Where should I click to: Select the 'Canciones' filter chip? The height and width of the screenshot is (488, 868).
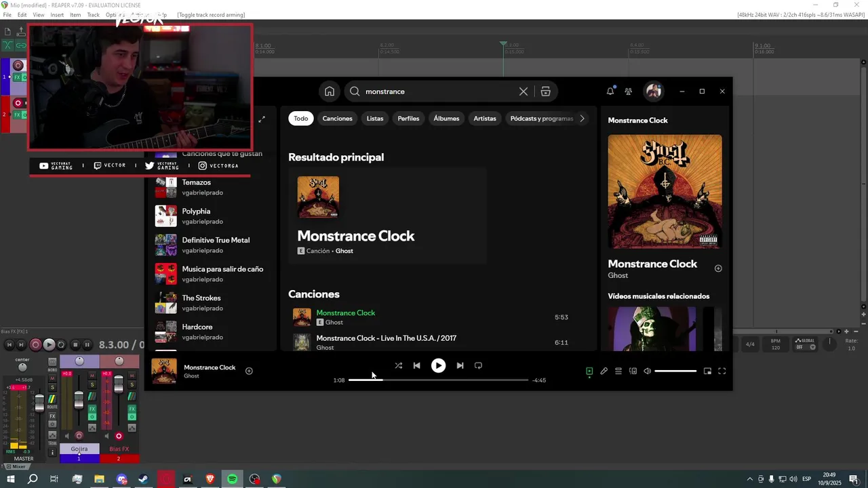(337, 119)
